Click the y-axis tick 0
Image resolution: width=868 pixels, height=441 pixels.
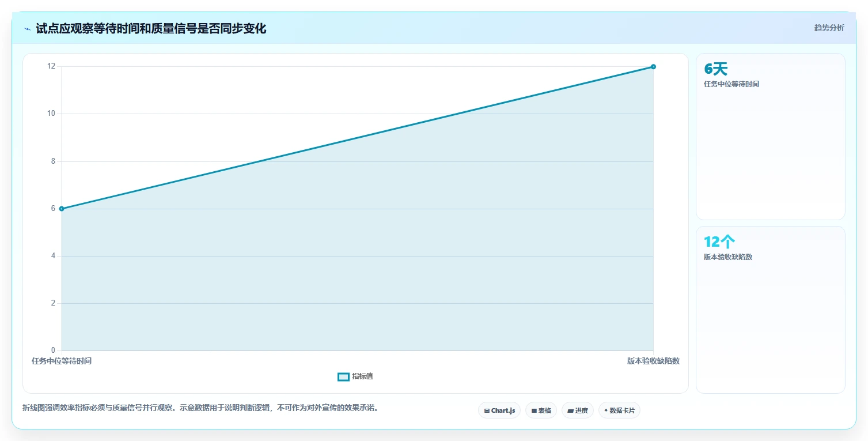(x=53, y=350)
